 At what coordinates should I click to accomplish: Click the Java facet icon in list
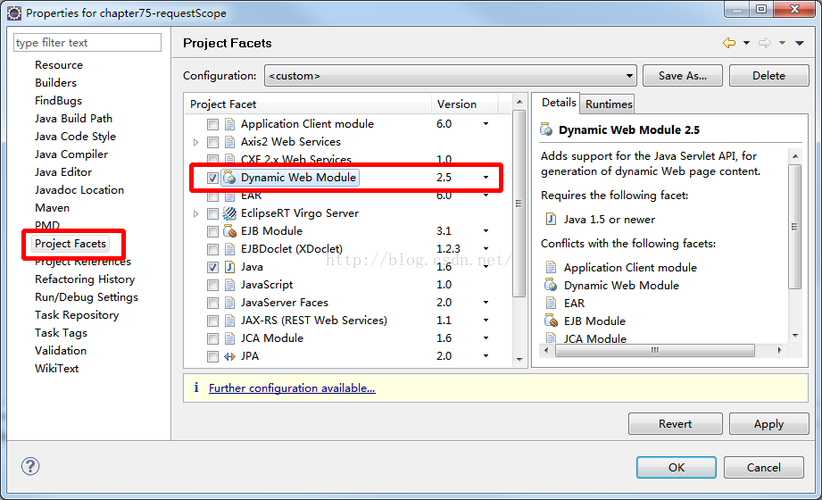[x=229, y=267]
